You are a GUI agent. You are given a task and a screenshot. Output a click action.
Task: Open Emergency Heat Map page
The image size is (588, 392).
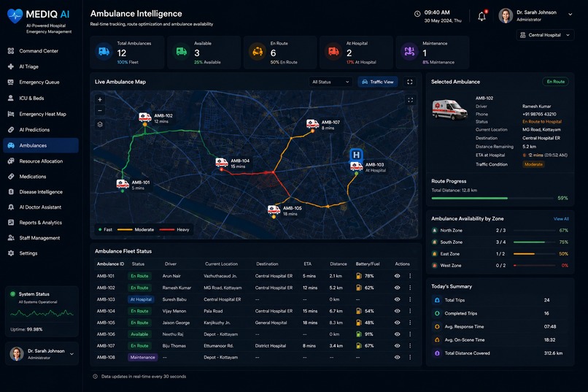(41, 114)
